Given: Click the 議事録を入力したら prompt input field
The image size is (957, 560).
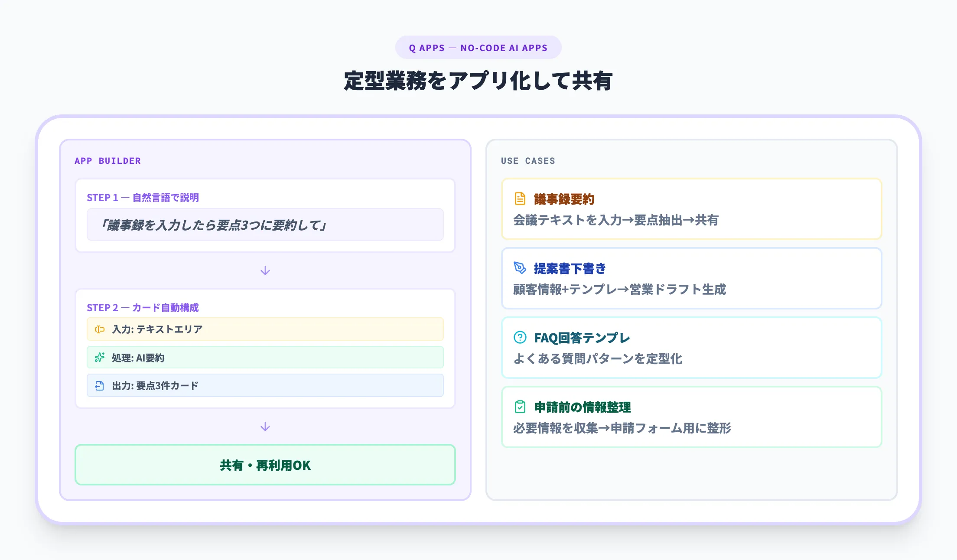Looking at the screenshot, I should [265, 225].
